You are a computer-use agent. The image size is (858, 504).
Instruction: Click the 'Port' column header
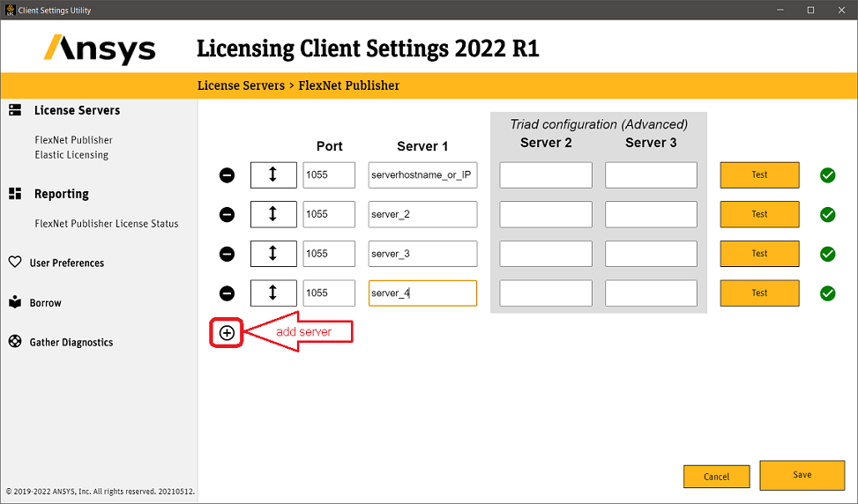pyautogui.click(x=330, y=146)
